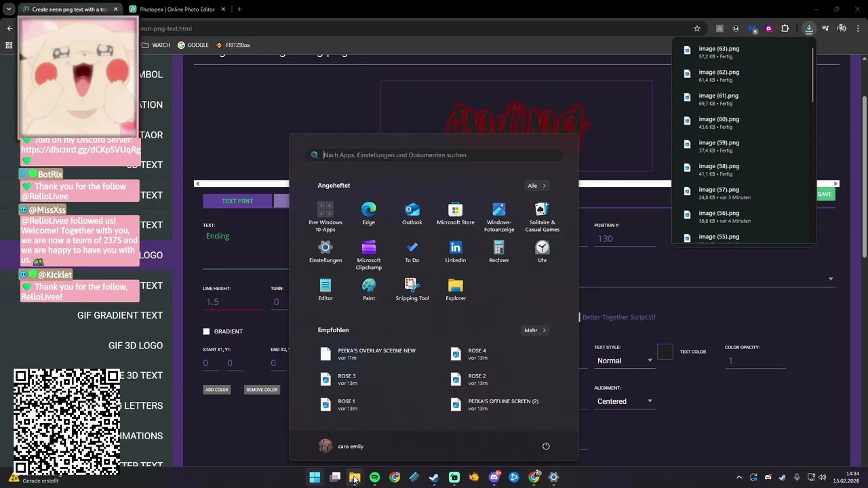Open Microsoft Store pinned app

click(x=455, y=214)
